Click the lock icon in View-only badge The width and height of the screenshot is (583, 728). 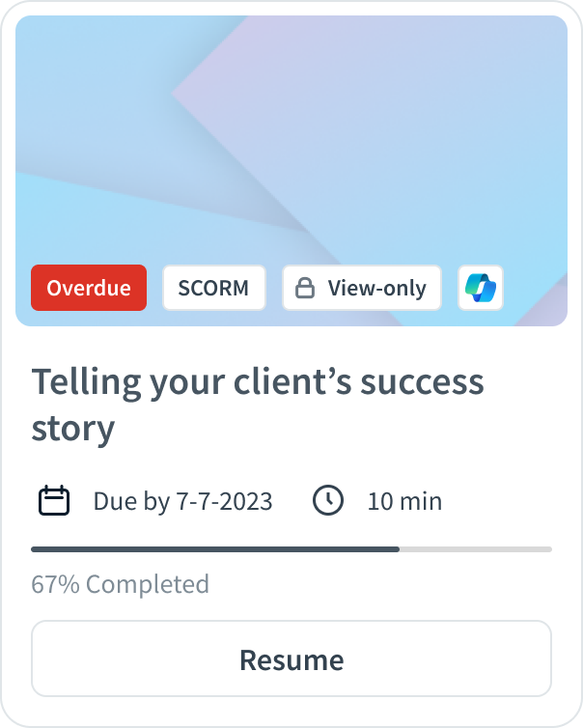[305, 289]
